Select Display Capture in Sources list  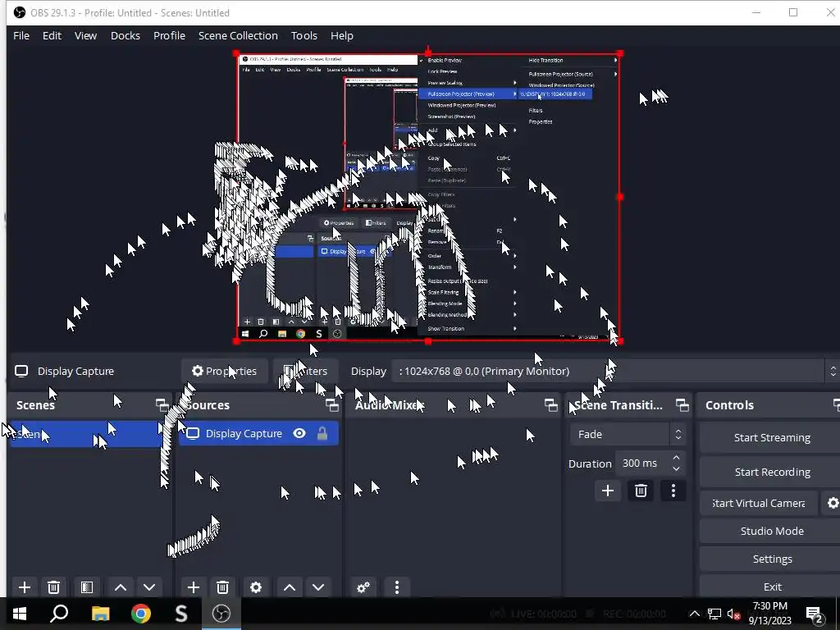(258, 433)
